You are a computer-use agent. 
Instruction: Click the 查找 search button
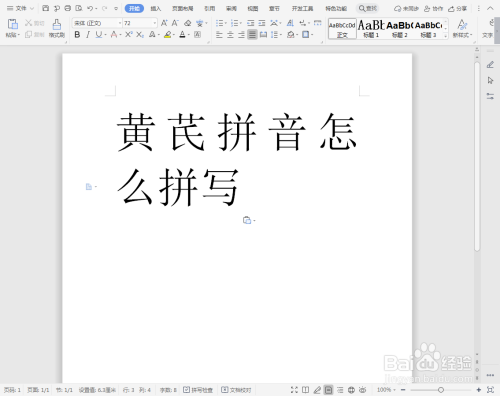(x=368, y=8)
